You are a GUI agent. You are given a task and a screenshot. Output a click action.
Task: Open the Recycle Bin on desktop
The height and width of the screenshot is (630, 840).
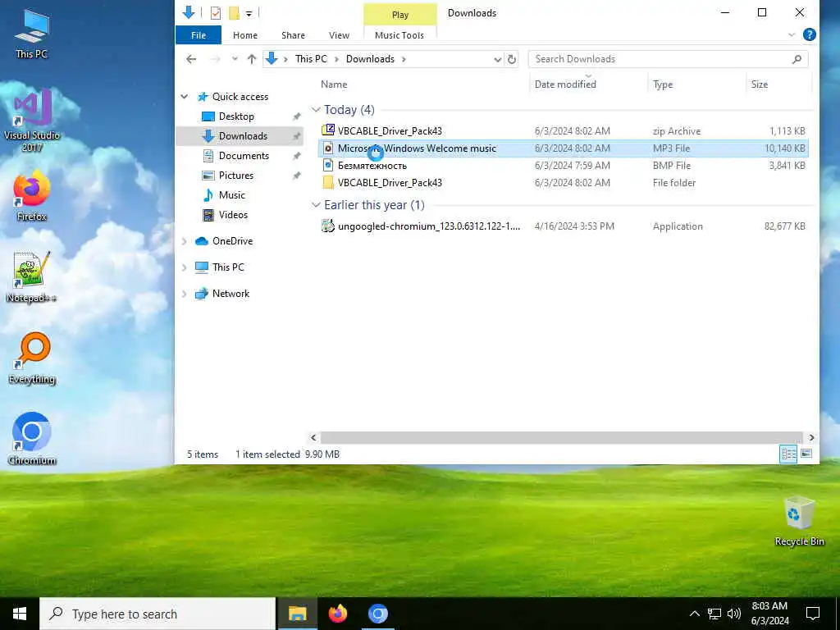click(799, 520)
